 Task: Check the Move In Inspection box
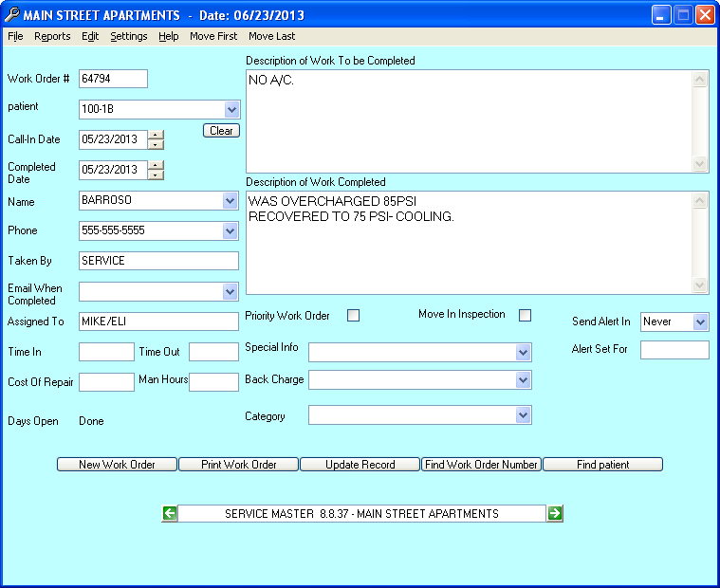[x=525, y=316]
